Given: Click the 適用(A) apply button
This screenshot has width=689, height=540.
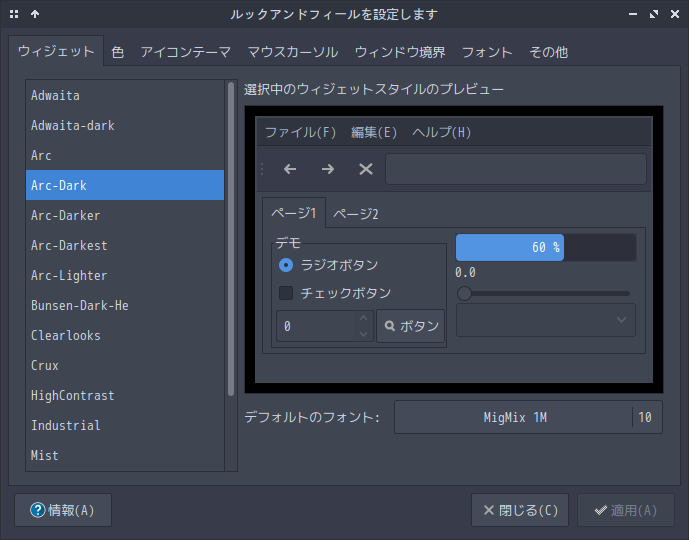Looking at the screenshot, I should point(626,510).
